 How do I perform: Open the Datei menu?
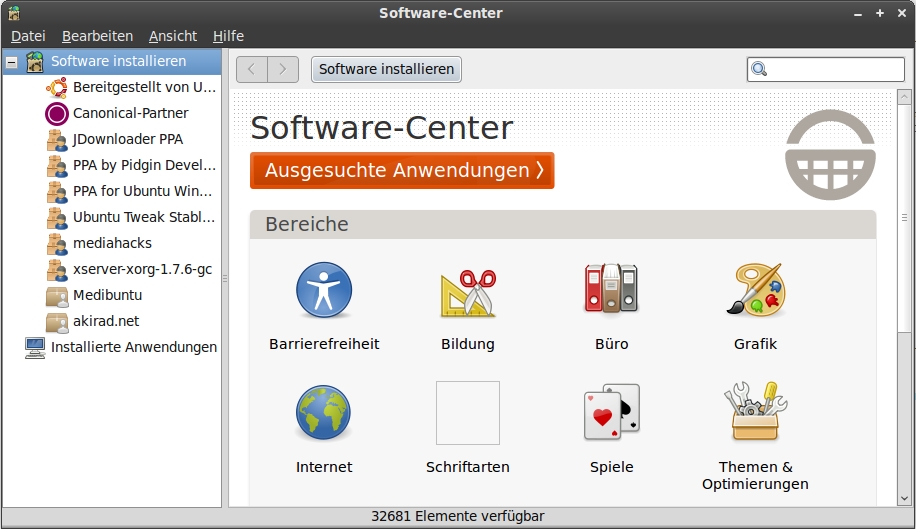click(28, 36)
